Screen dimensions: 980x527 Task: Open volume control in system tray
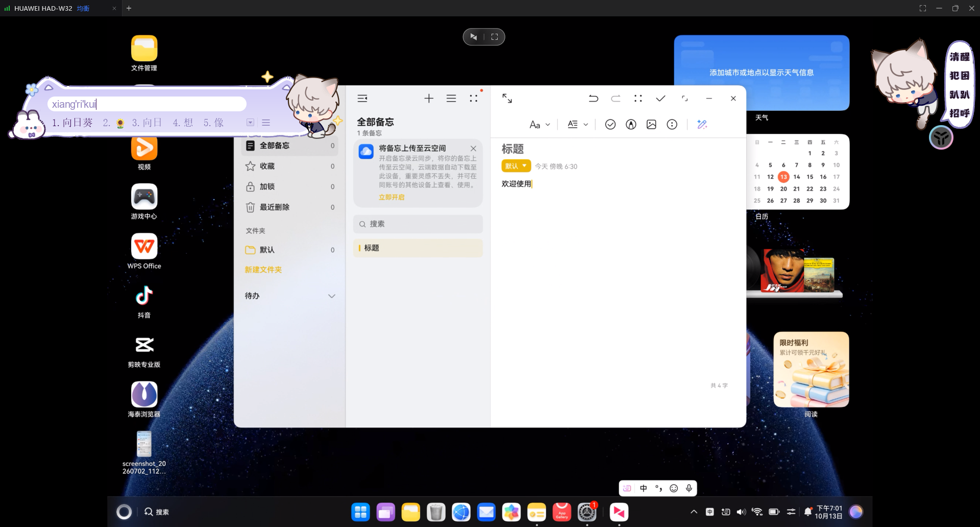(x=741, y=512)
